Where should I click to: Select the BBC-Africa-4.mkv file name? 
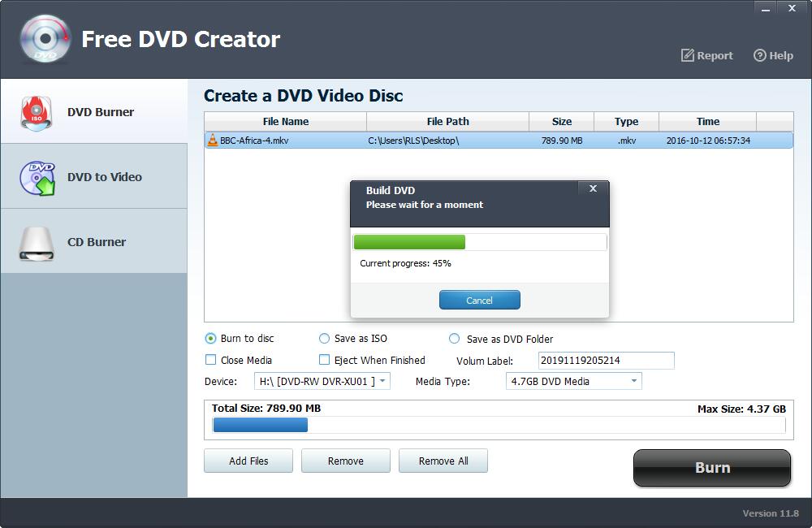(254, 141)
